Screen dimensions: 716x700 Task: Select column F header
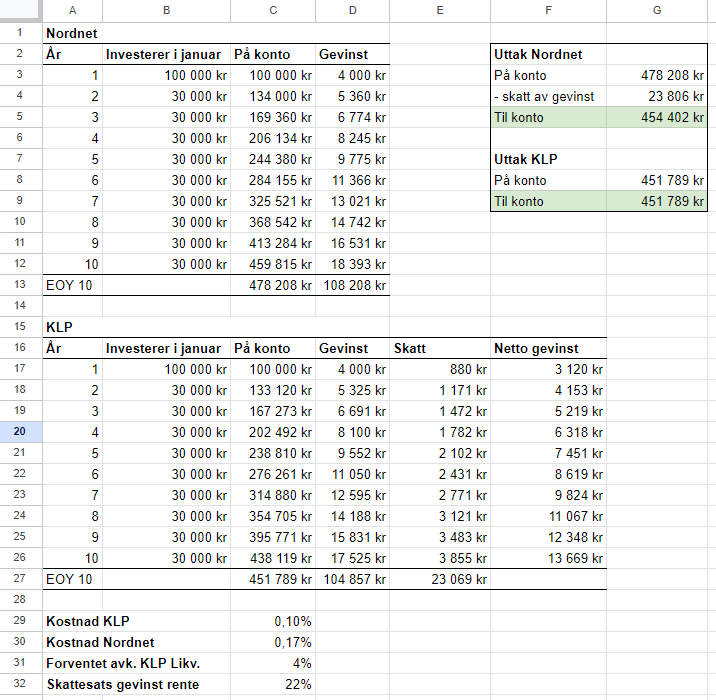(548, 11)
